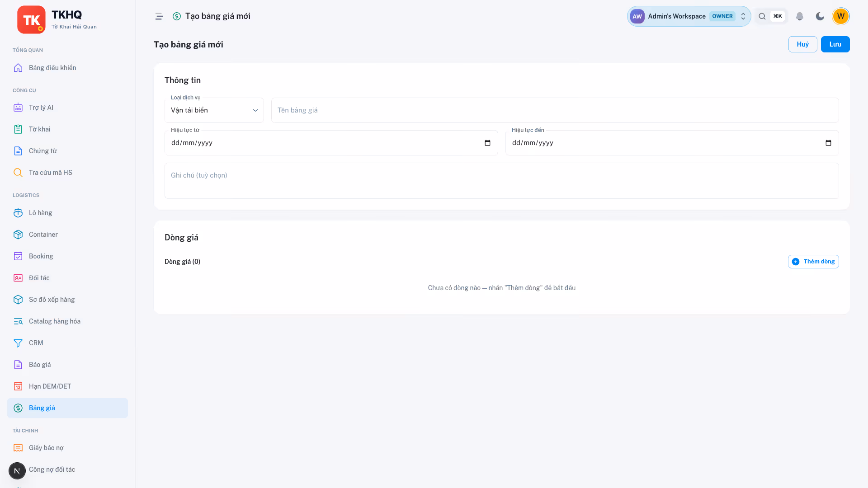Click the W user avatar
The width and height of the screenshot is (868, 488).
tap(840, 16)
